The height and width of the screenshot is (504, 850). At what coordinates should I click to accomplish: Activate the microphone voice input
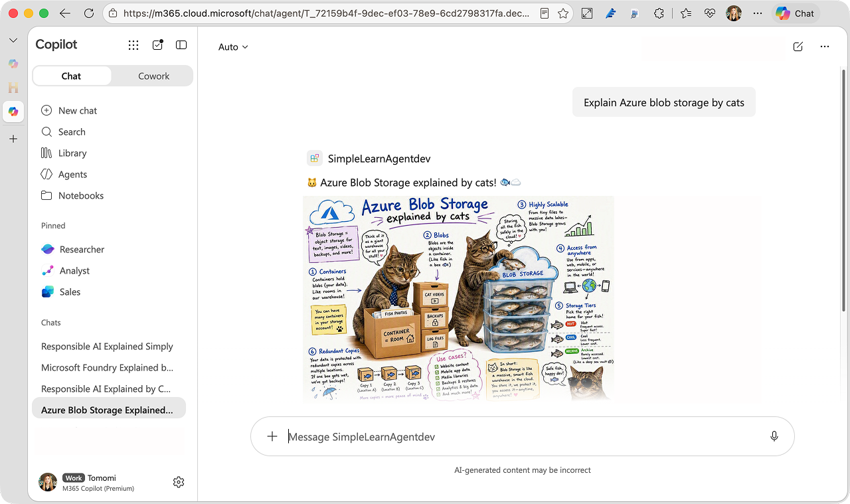[774, 436]
